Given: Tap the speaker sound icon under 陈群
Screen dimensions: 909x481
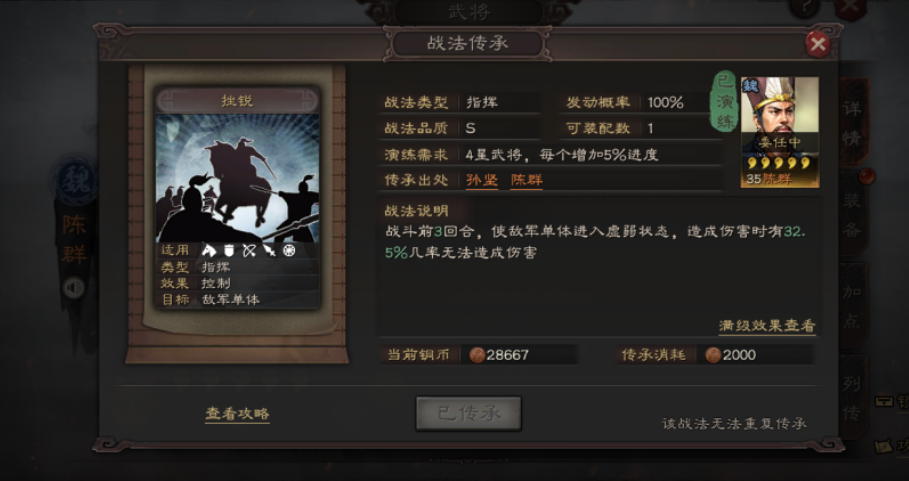Looking at the screenshot, I should click(74, 287).
